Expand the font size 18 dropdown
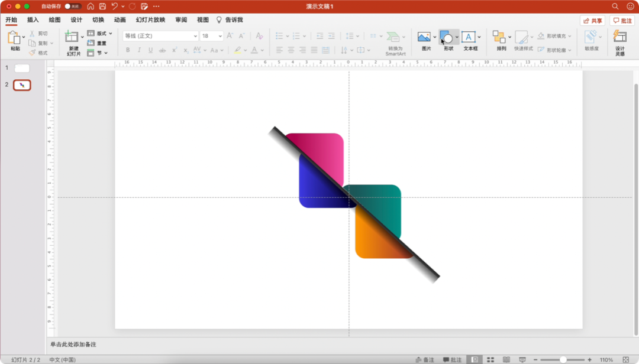639x364 pixels. tap(220, 36)
